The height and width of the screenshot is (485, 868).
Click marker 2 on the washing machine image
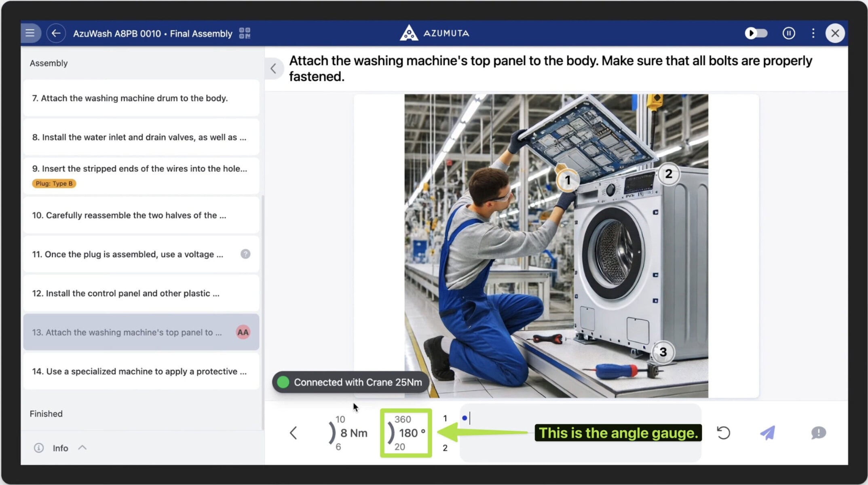point(668,174)
